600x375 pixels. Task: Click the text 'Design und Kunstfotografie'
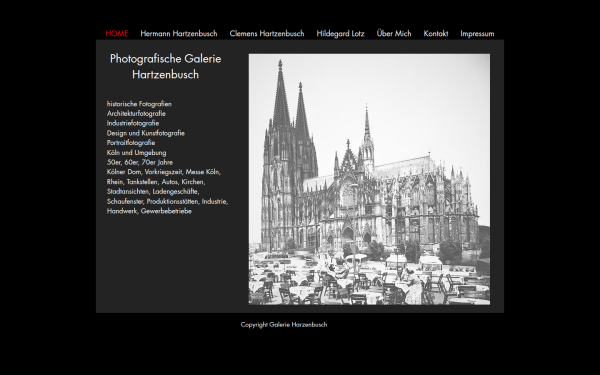[146, 133]
